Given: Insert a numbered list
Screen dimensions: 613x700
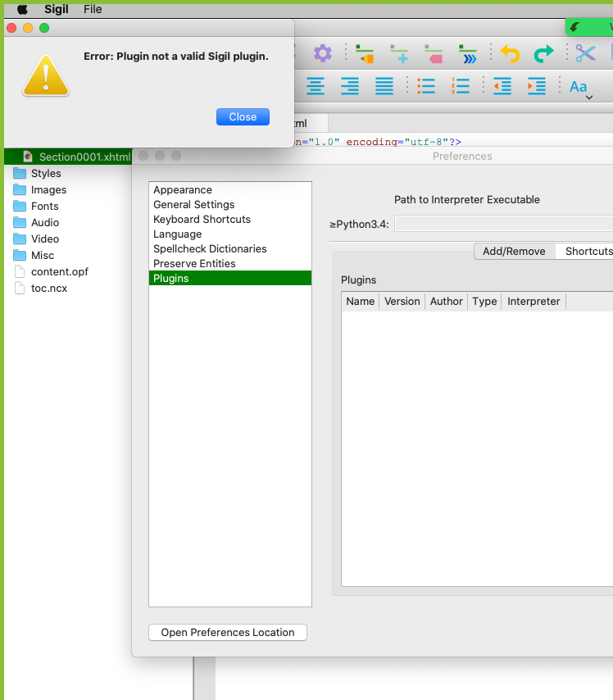Looking at the screenshot, I should pos(461,86).
